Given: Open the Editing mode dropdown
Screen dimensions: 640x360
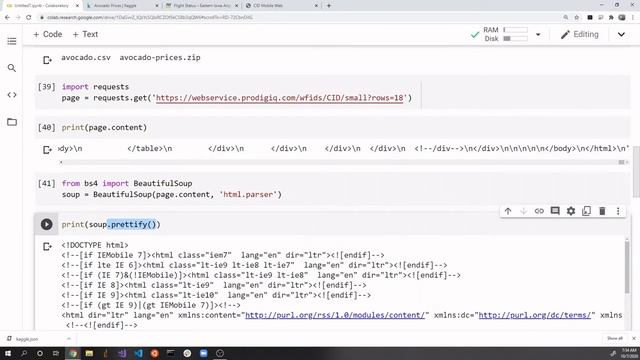Looking at the screenshot, I should 580,35.
